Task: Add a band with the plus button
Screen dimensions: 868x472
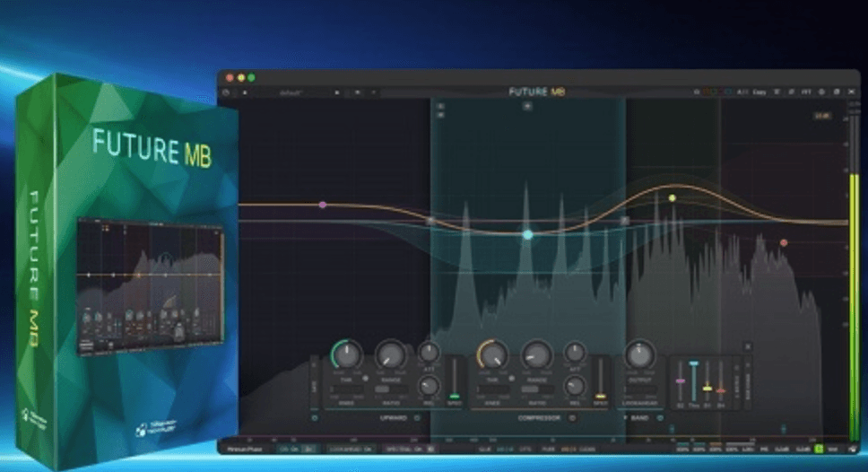Action: (x=527, y=106)
